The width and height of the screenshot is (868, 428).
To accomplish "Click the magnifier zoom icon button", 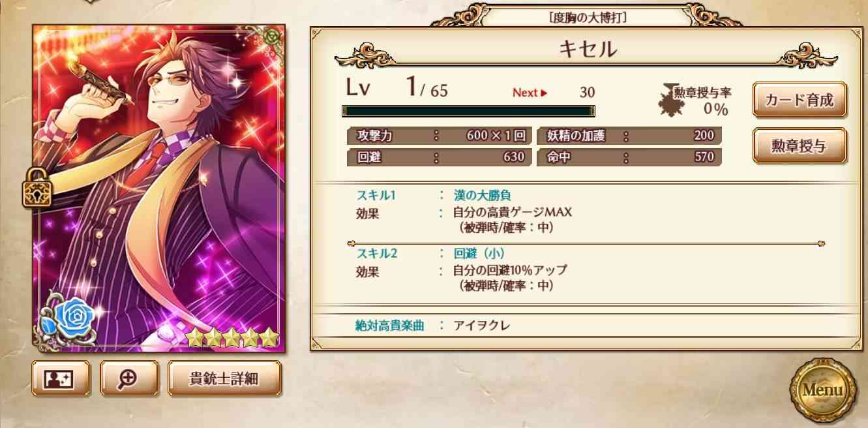I will [x=129, y=378].
